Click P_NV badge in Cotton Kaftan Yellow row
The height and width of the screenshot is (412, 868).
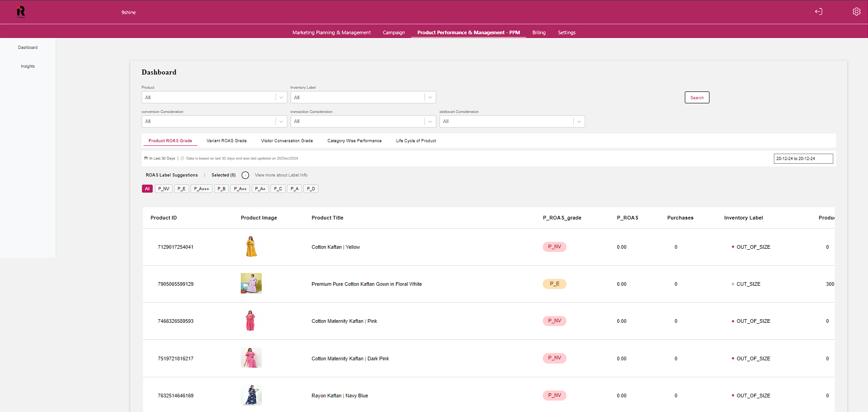[x=555, y=246]
